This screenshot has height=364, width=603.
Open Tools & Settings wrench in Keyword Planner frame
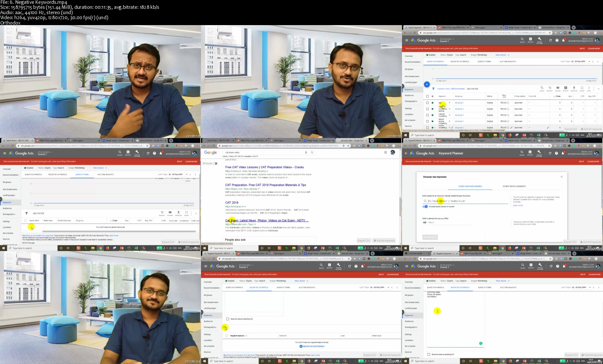pos(539,153)
